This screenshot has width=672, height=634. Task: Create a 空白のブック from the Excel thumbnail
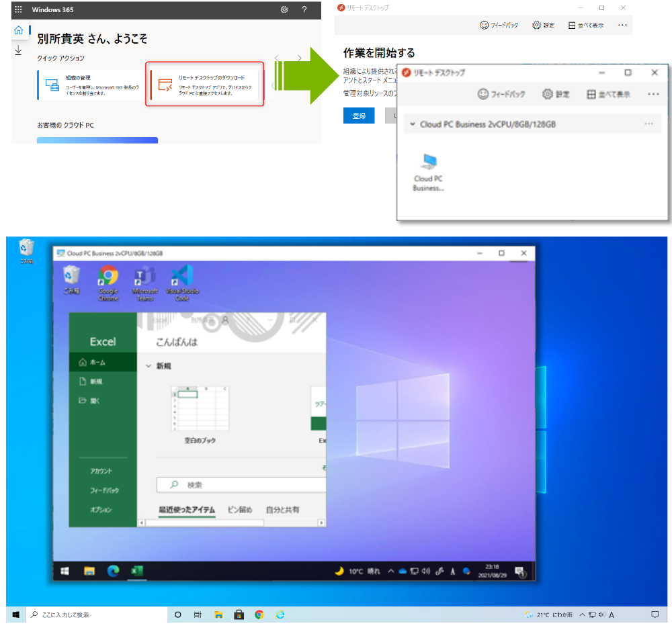coord(200,414)
